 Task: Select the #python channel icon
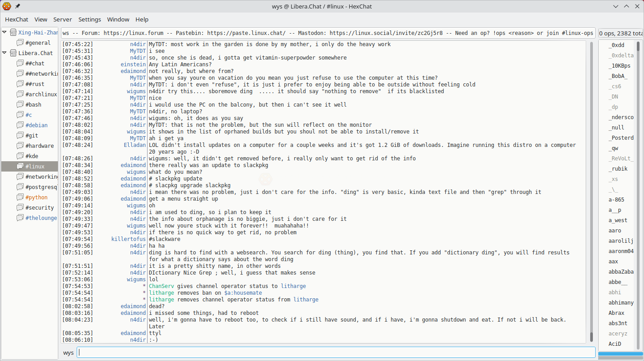pos(20,197)
